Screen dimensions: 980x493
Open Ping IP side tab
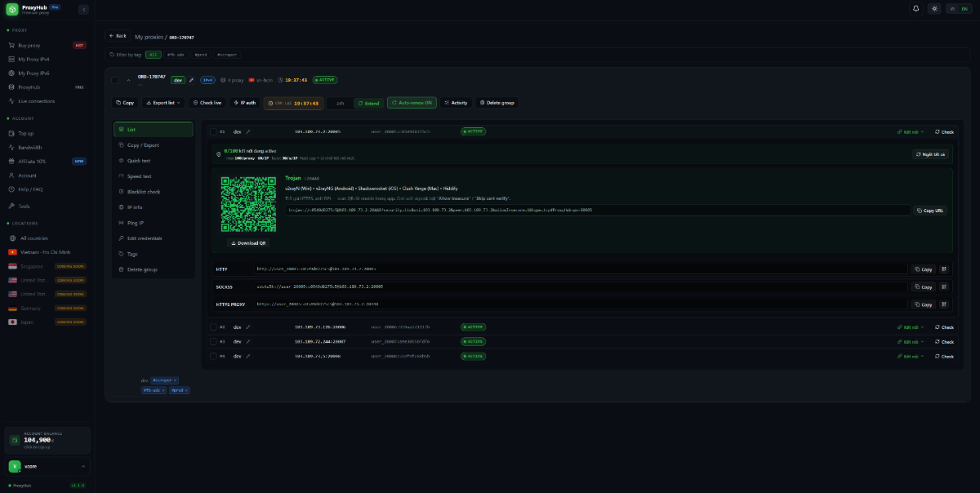(x=154, y=223)
